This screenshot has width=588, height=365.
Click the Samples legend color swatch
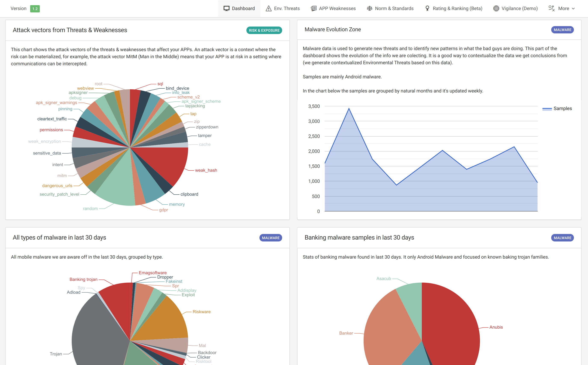pos(547,109)
